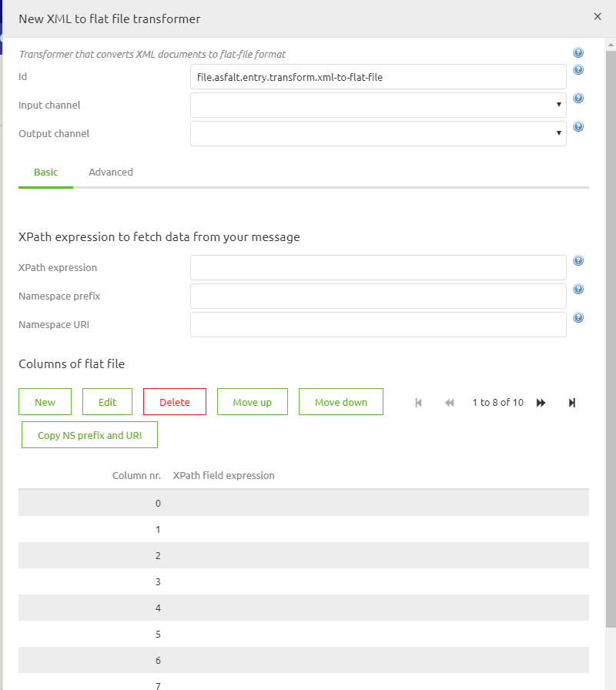616x690 pixels.
Task: Delete the selected column
Action: click(174, 401)
